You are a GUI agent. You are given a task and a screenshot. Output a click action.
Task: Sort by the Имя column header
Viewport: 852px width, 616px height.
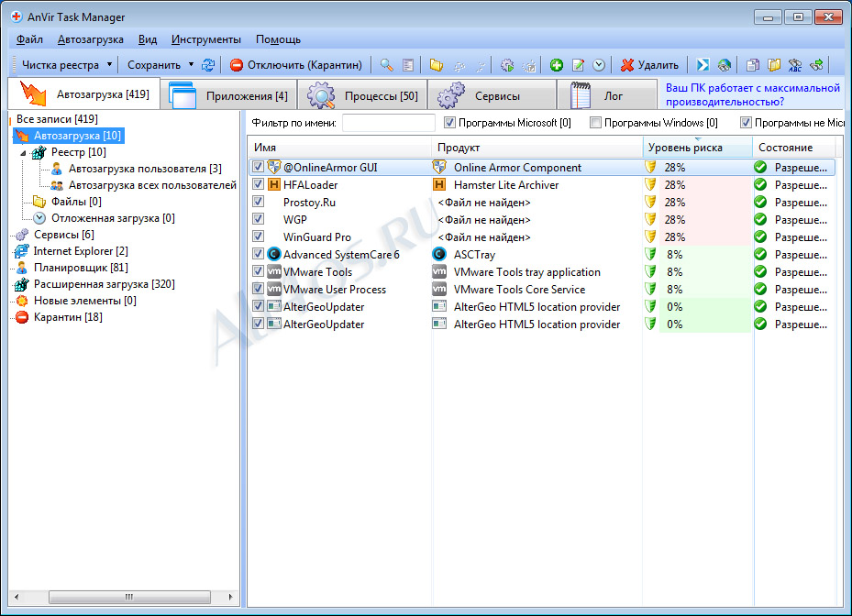[x=339, y=148]
